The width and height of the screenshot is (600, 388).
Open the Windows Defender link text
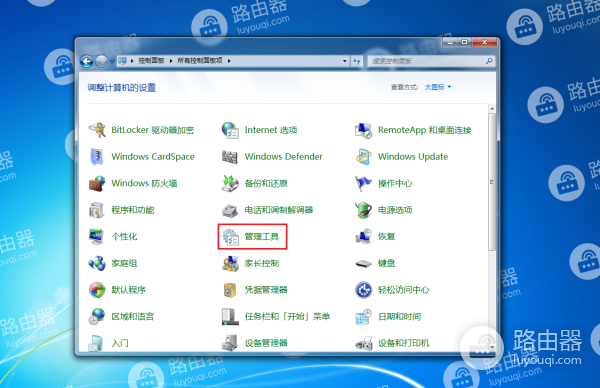point(284,157)
